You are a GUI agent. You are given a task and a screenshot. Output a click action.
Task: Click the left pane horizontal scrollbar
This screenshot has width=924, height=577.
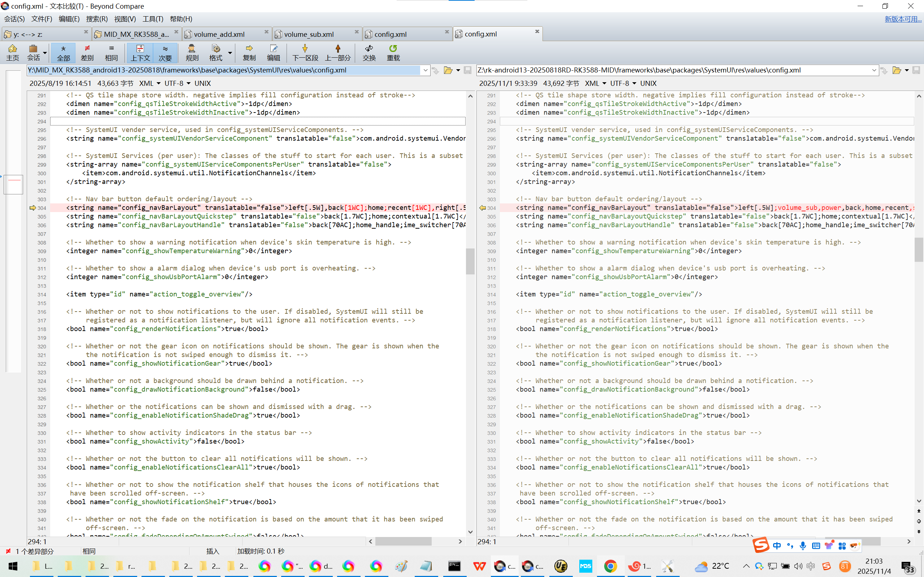[x=403, y=541]
